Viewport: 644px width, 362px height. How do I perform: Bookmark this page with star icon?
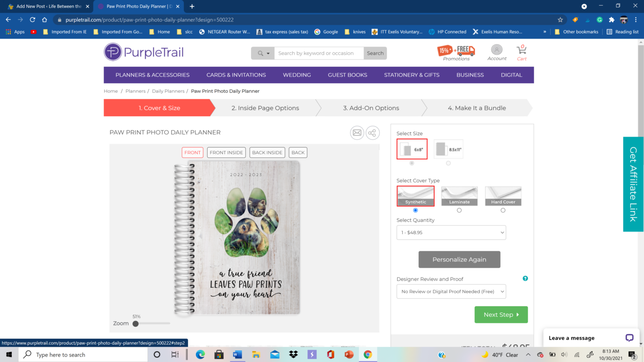[x=560, y=20]
